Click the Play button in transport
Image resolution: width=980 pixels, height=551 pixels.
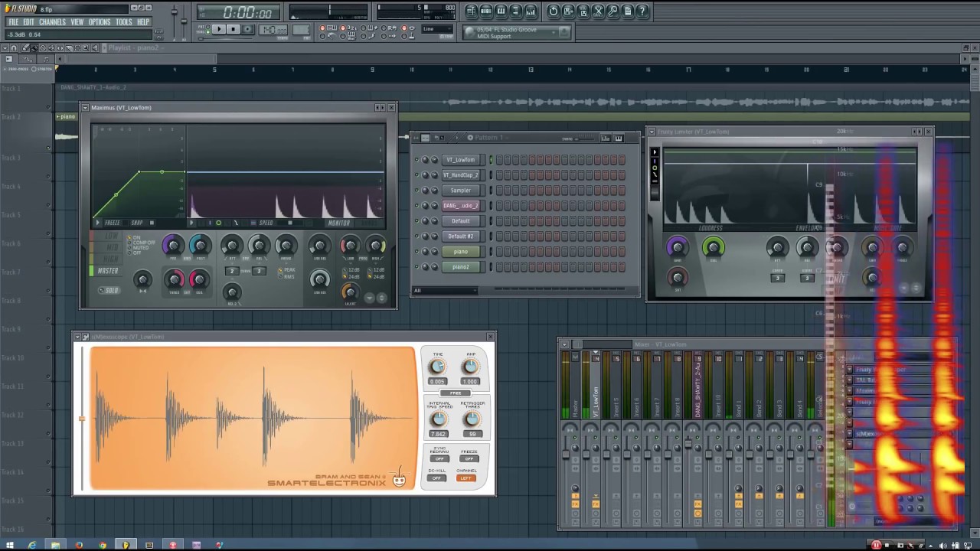(x=219, y=29)
